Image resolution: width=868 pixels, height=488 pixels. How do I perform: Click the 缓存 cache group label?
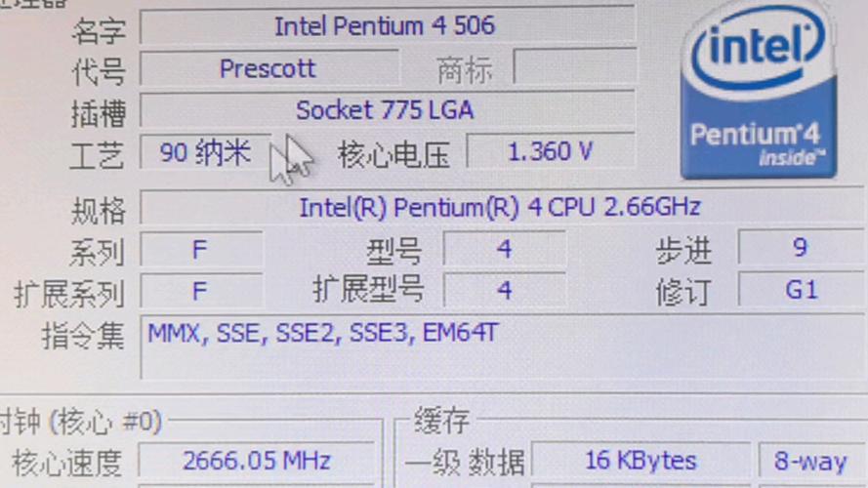coord(441,421)
